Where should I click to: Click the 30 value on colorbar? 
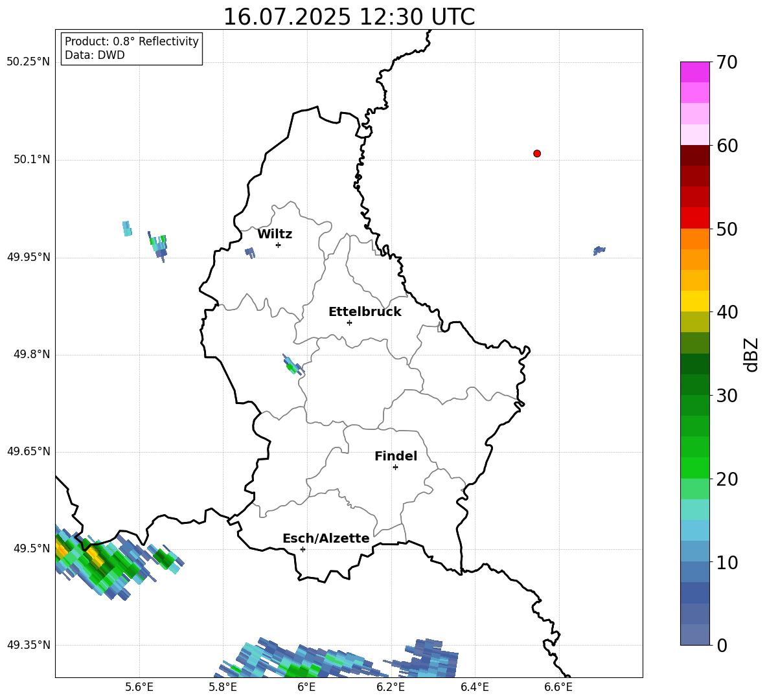click(727, 396)
